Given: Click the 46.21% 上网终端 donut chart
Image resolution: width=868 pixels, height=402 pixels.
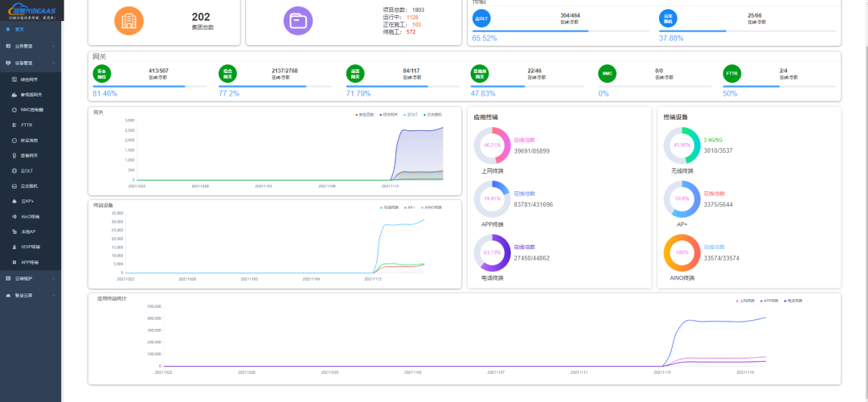Looking at the screenshot, I should click(492, 145).
